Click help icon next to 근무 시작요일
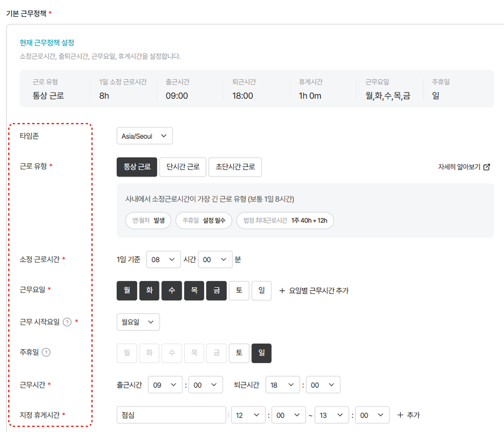This screenshot has height=432, width=504. tap(67, 322)
